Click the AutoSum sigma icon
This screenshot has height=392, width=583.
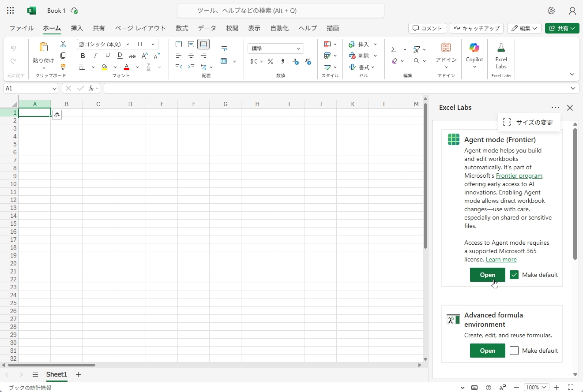point(394,49)
